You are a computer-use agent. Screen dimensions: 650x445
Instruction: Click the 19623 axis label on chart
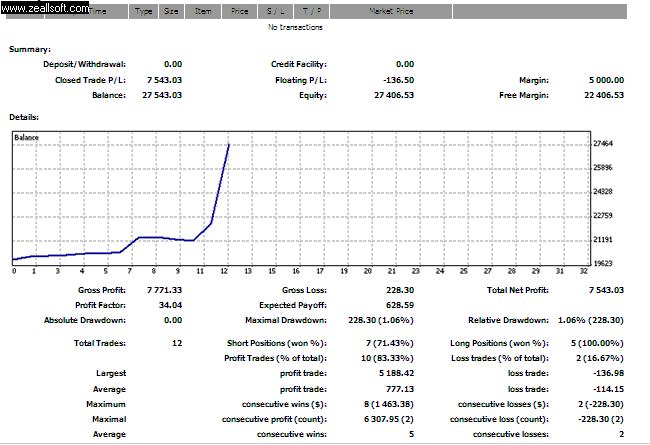click(x=603, y=263)
